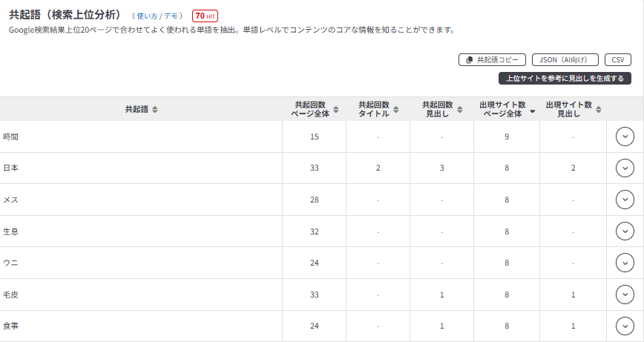644x342 pixels.
Task: Expand the 日本 row details
Action: (625, 168)
